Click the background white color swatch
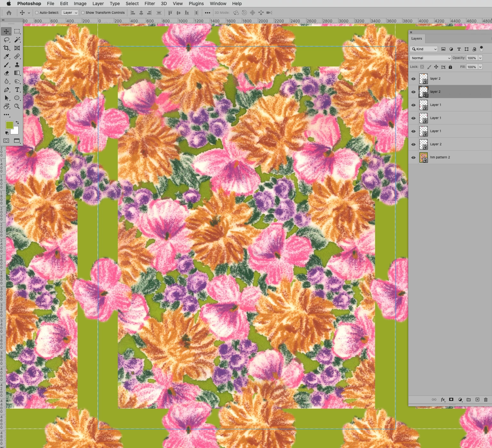 [x=15, y=131]
